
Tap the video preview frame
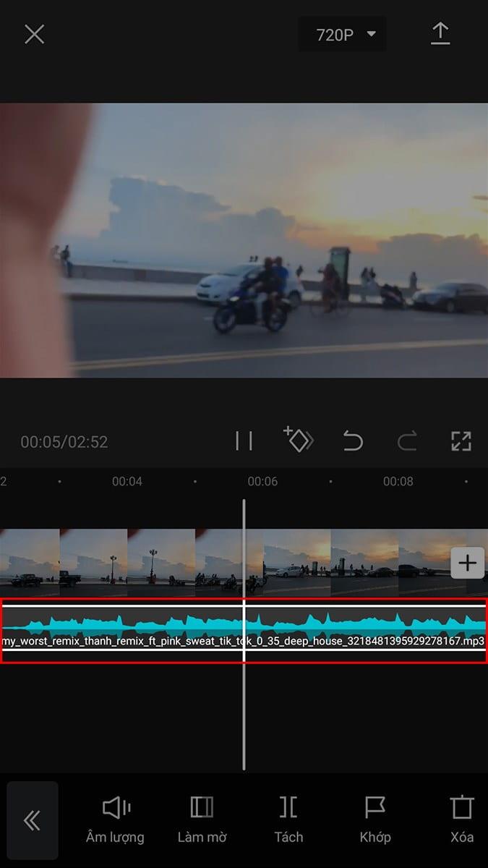coord(244,240)
